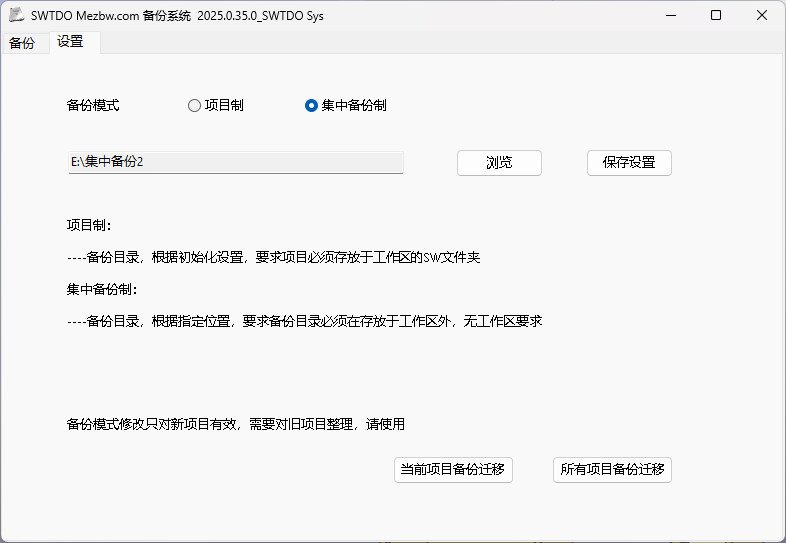Click the 备份模式修改只对新项目有效 note
Screen dimensions: 786x543
235,424
